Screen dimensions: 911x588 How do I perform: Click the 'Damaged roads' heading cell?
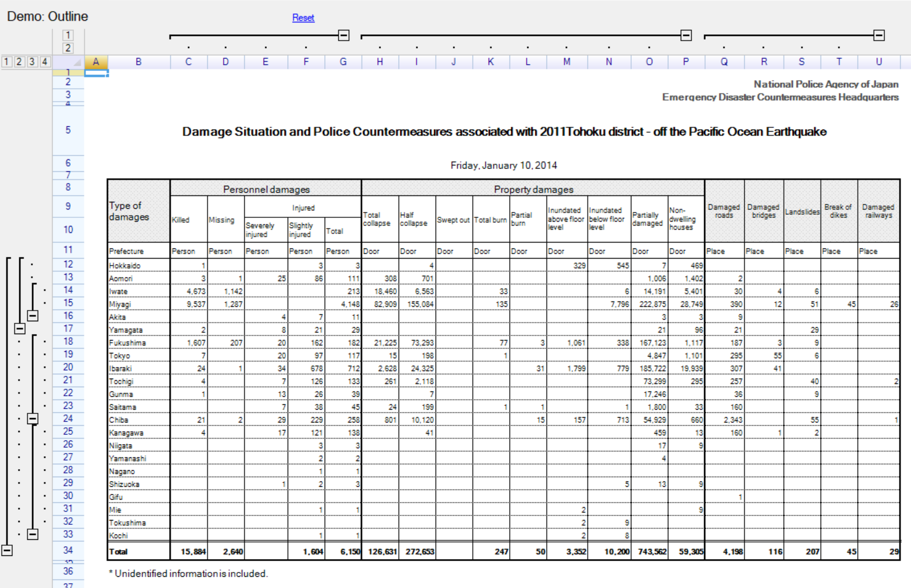tap(725, 211)
